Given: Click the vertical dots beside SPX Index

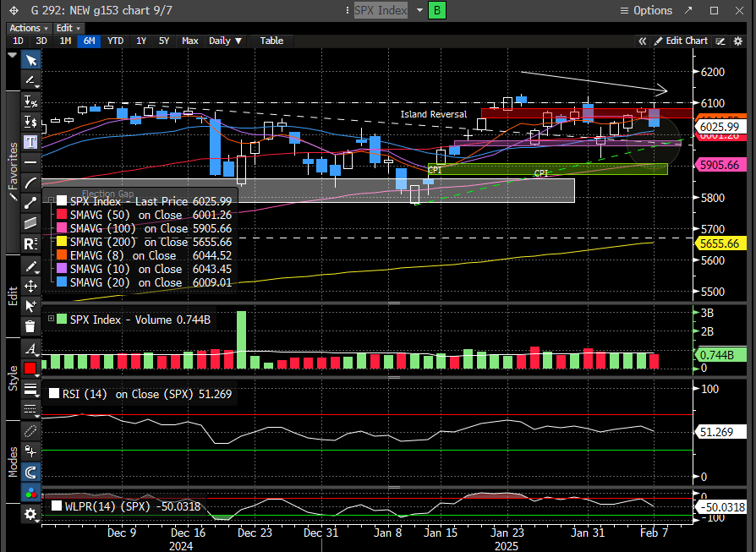Looking at the screenshot, I should pos(348,10).
